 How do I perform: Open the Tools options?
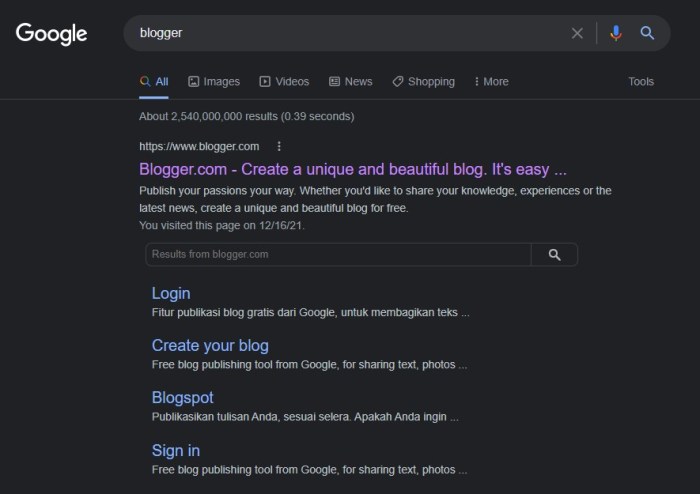click(641, 82)
